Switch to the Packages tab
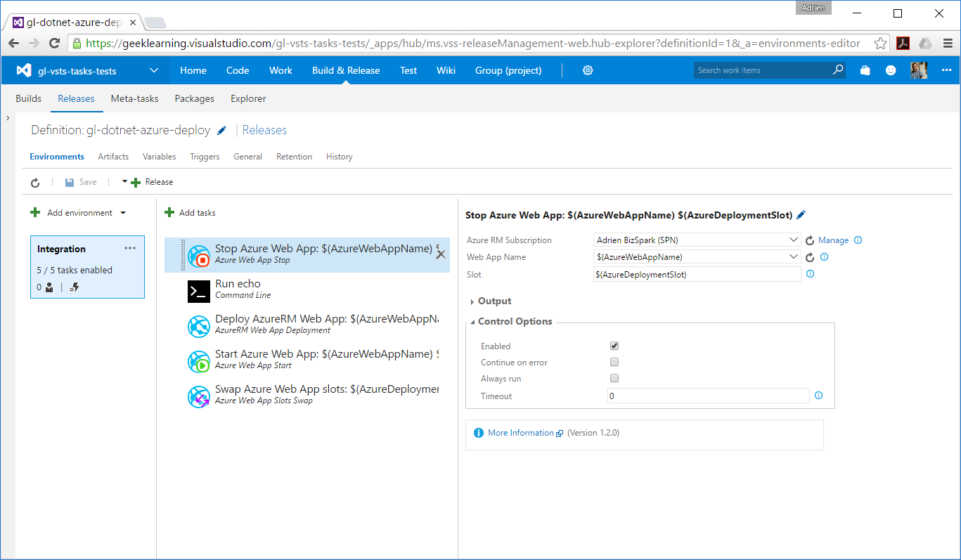The height and width of the screenshot is (560, 961). [194, 98]
